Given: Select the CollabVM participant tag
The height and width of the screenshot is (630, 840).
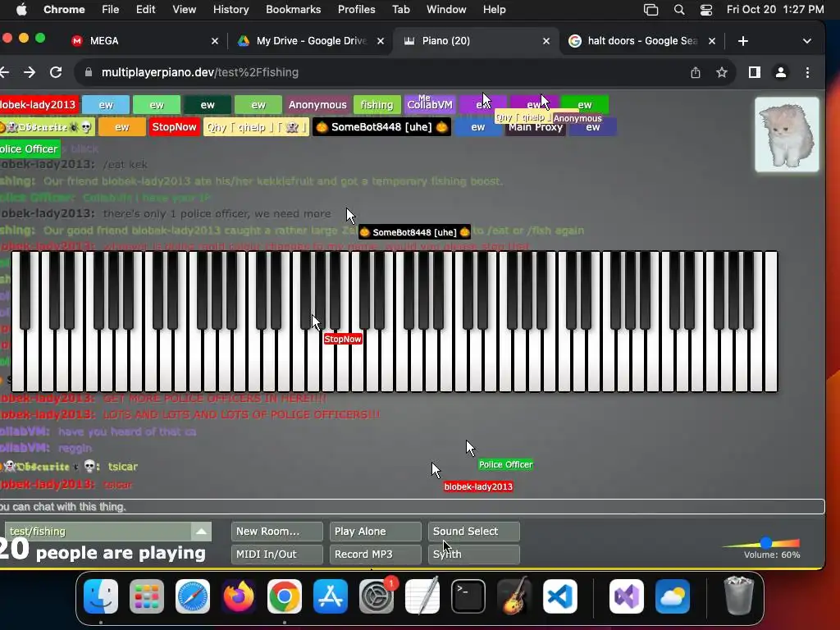Looking at the screenshot, I should (x=430, y=104).
